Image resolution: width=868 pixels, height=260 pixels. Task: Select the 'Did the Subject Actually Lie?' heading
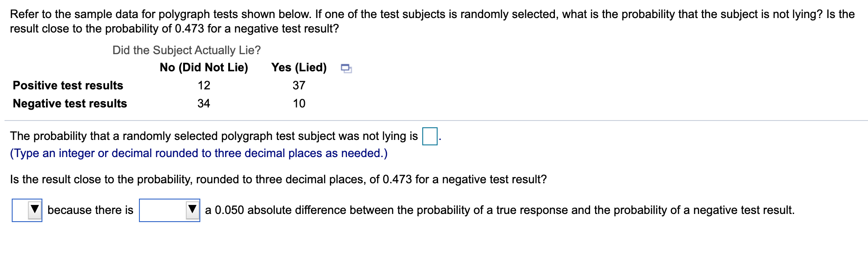point(186,50)
